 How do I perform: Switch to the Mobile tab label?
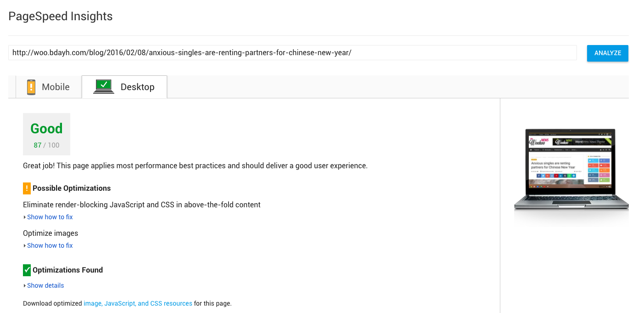tap(56, 87)
